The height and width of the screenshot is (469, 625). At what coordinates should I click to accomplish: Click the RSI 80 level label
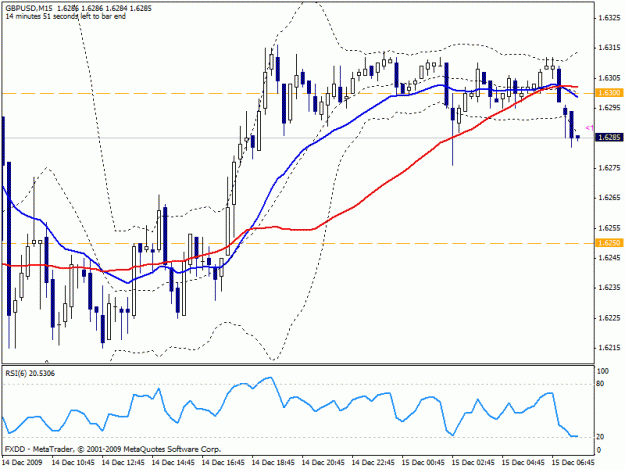pos(600,384)
